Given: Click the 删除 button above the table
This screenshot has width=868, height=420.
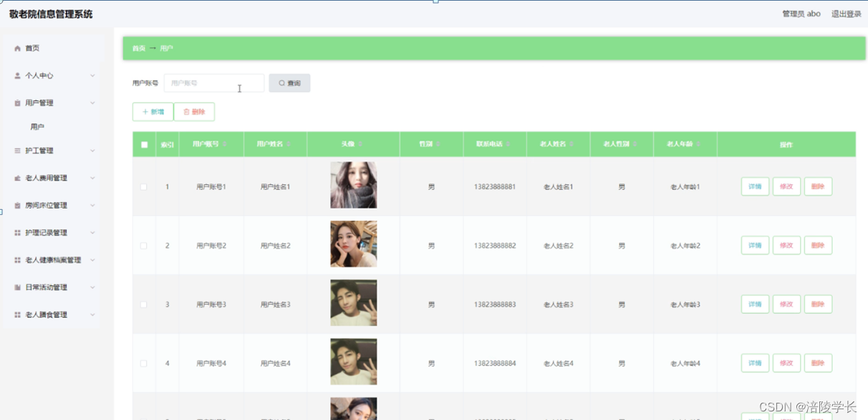Looking at the screenshot, I should (x=194, y=112).
